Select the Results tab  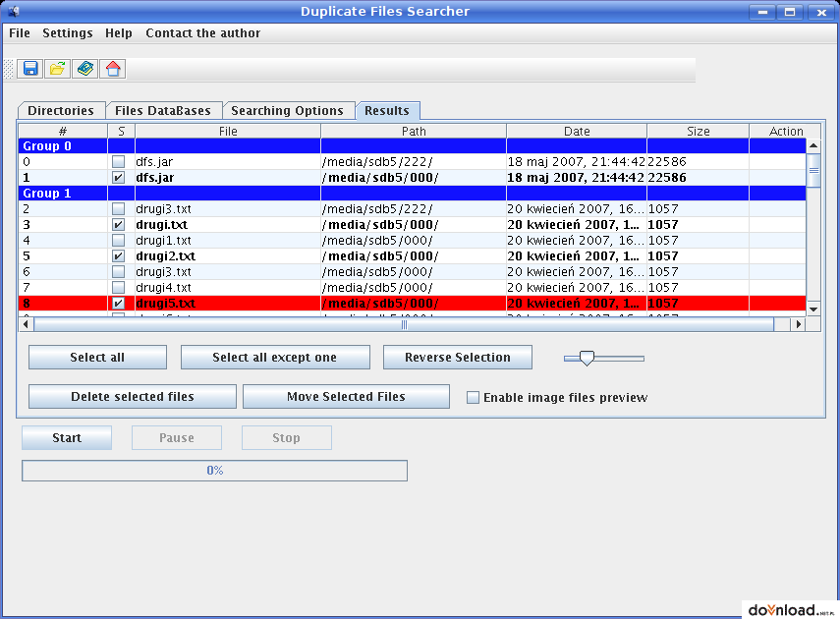point(387,110)
